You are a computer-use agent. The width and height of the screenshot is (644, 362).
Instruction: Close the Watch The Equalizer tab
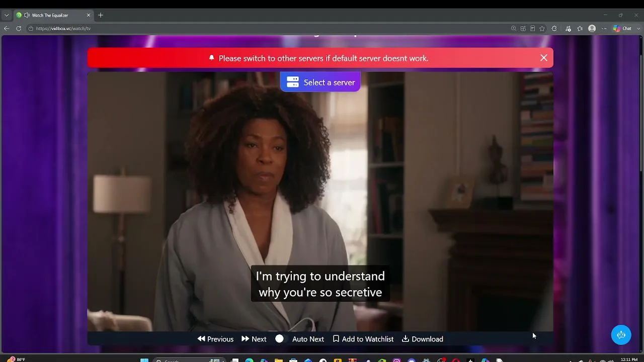point(89,15)
